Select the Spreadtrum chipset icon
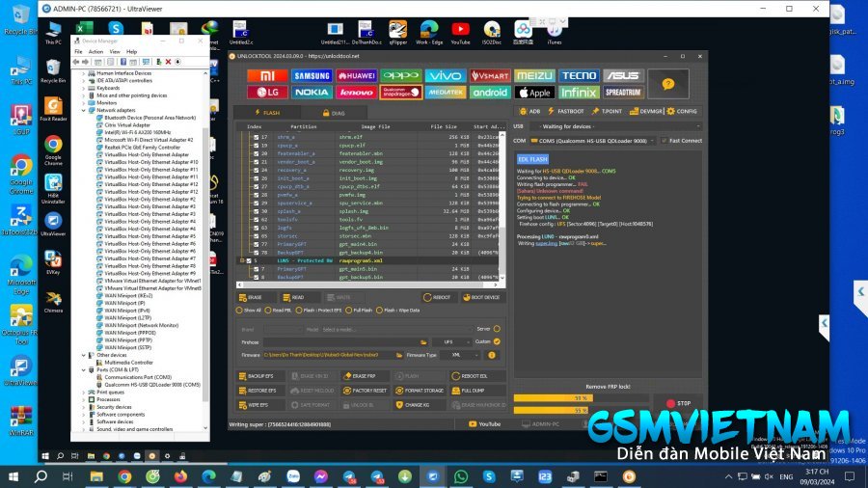Viewport: 868px width, 488px height. click(x=623, y=93)
